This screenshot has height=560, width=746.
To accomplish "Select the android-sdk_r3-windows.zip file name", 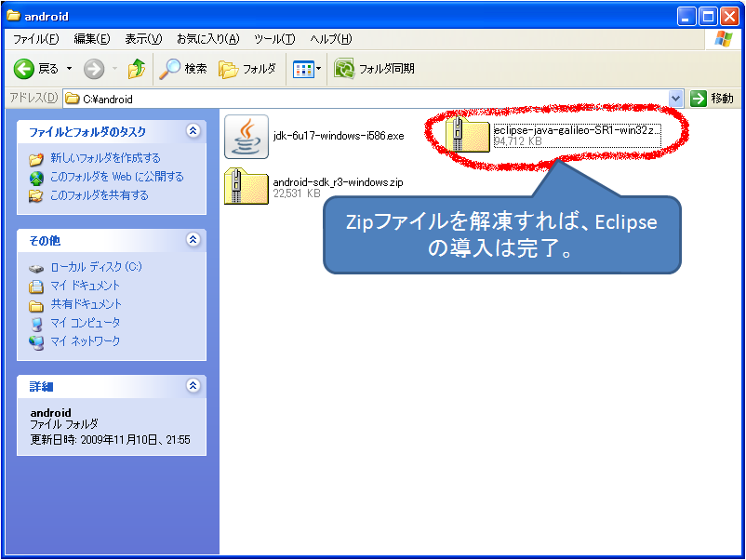I will pos(339,182).
